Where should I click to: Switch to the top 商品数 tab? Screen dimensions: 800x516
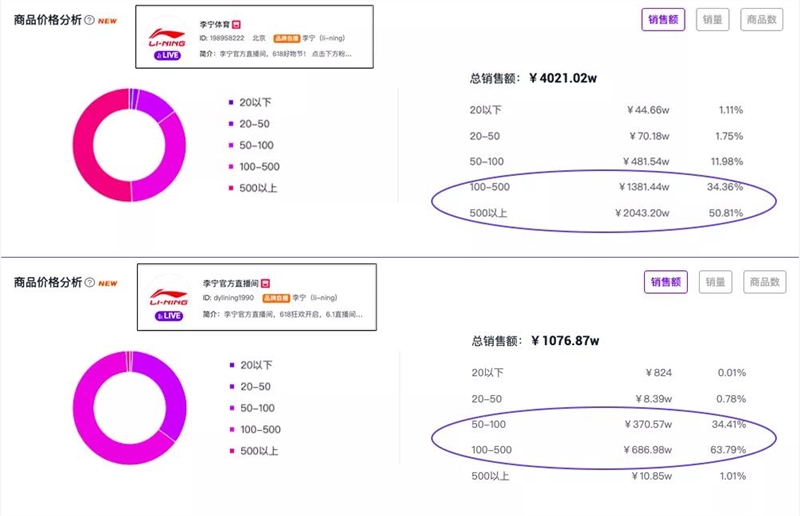[x=761, y=20]
